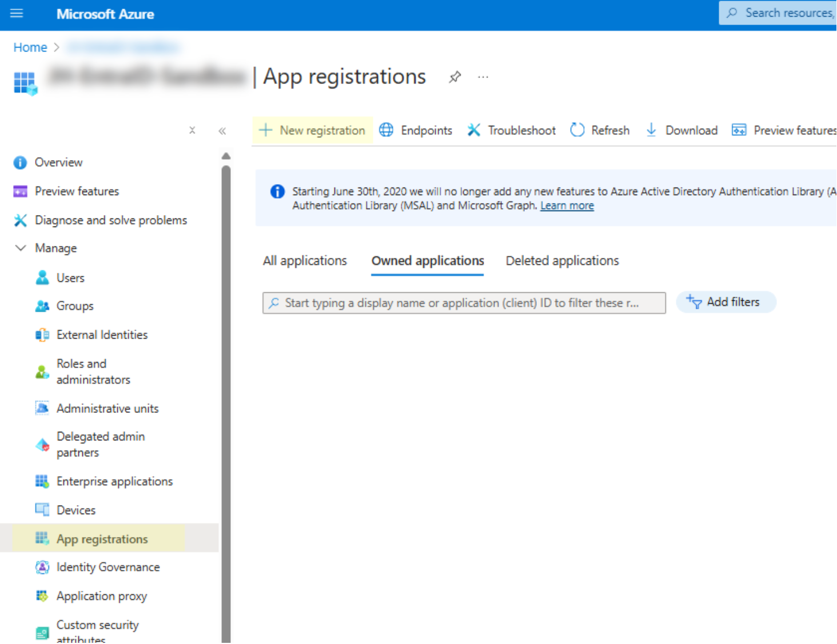Click the display name filter field
Image resolution: width=837 pixels, height=644 pixels.
464,303
